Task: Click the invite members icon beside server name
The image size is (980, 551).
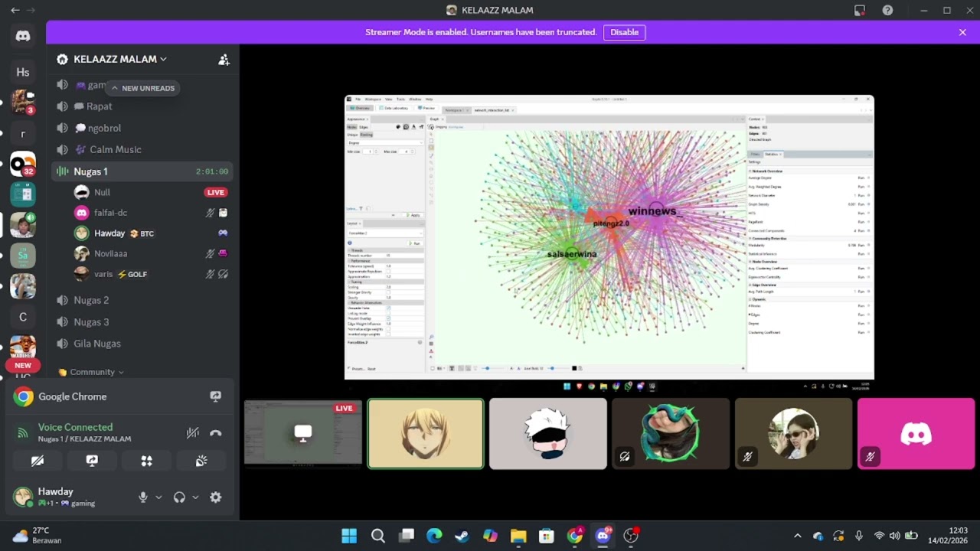Action: tap(224, 60)
